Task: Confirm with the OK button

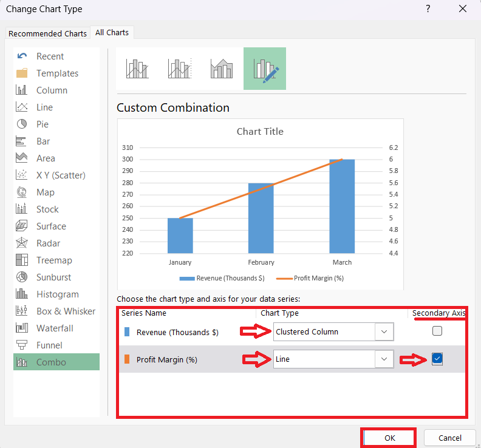Action: click(x=389, y=438)
